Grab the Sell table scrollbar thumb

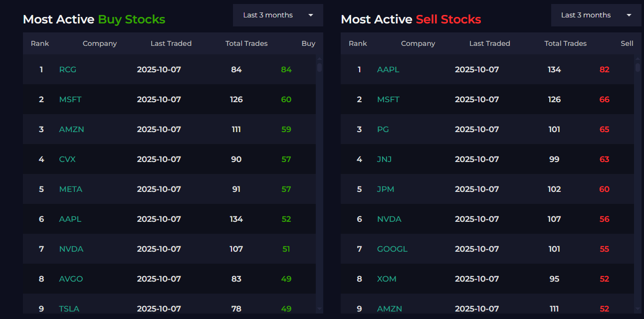coord(638,67)
